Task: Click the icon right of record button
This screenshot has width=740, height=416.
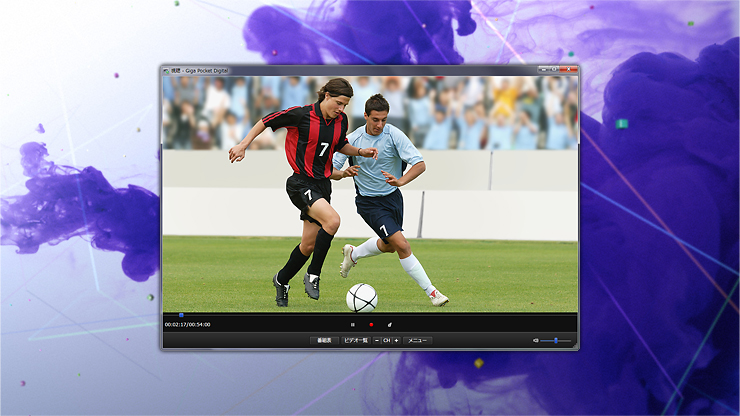Action: (x=389, y=325)
